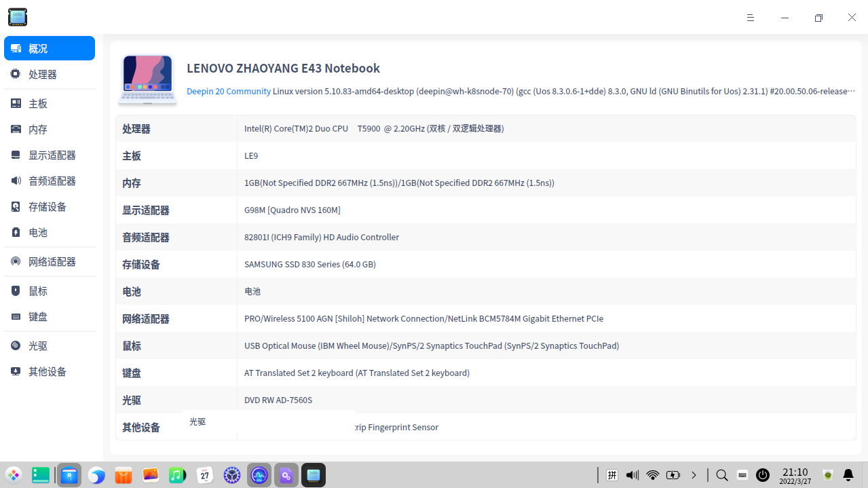The image size is (868, 488).
Task: Click the power button in the dock
Action: pyautogui.click(x=763, y=475)
